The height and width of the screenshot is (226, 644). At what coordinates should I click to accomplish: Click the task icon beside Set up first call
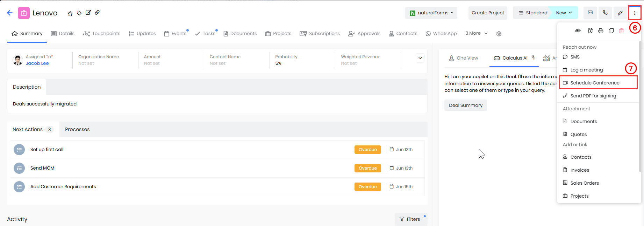point(19,150)
